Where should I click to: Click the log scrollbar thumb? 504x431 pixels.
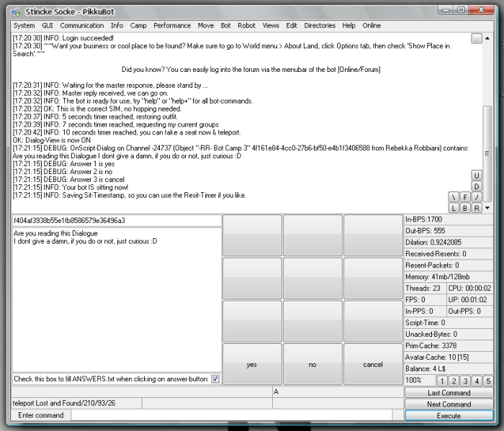tap(487, 153)
